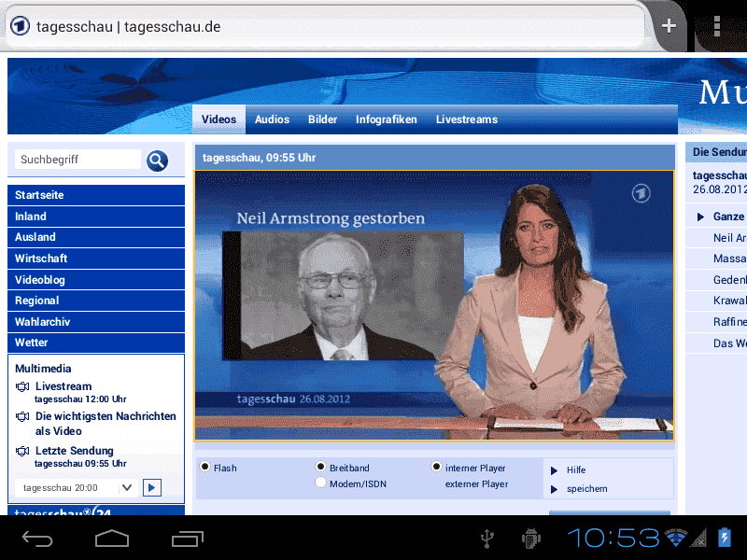Screen dimensions: 747x560
Task: Open the browser overflow menu dots
Action: tap(716, 26)
